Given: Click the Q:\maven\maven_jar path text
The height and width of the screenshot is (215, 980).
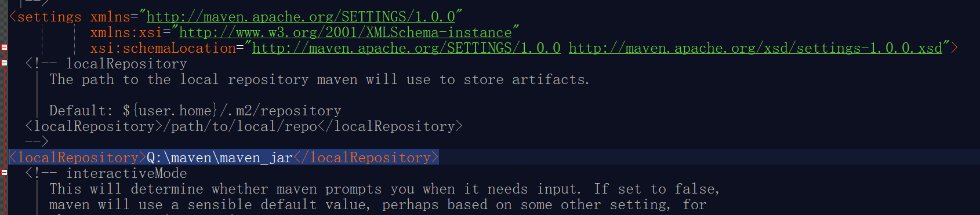Looking at the screenshot, I should pyautogui.click(x=220, y=158).
